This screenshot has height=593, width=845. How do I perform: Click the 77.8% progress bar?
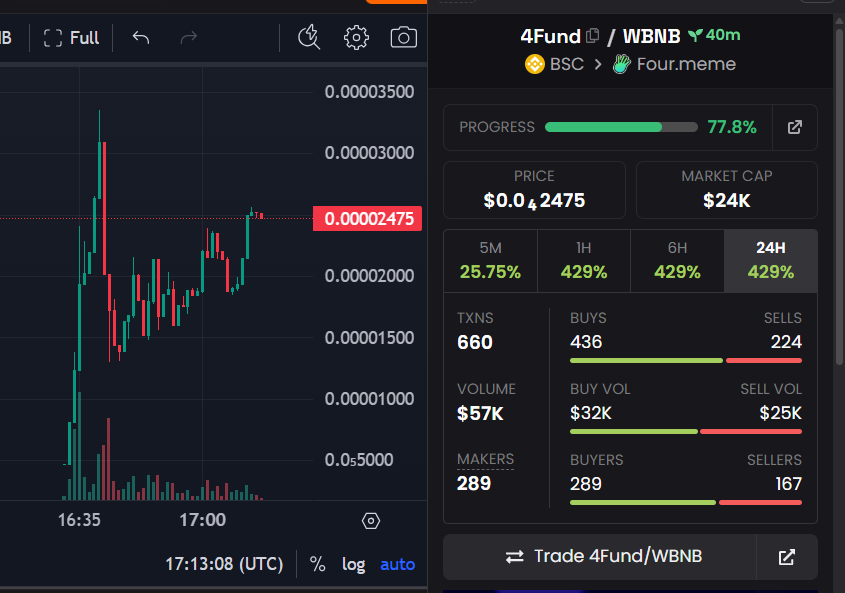[621, 127]
